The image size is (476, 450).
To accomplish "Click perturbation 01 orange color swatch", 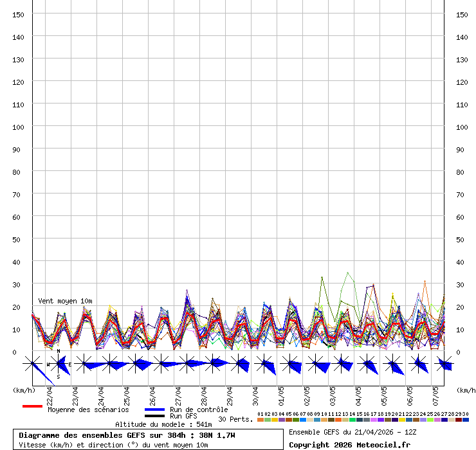I will pos(260,420).
